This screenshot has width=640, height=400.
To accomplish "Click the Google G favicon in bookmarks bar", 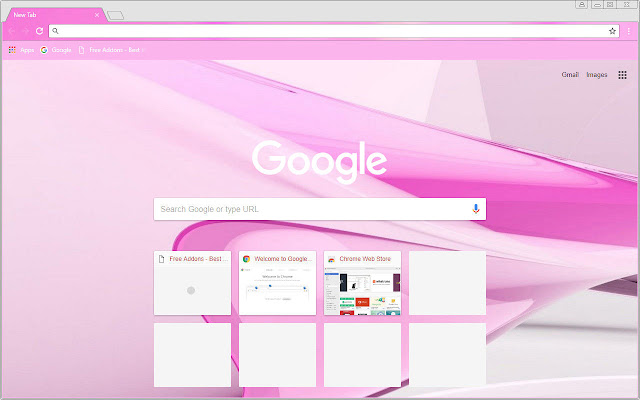I will pos(44,50).
